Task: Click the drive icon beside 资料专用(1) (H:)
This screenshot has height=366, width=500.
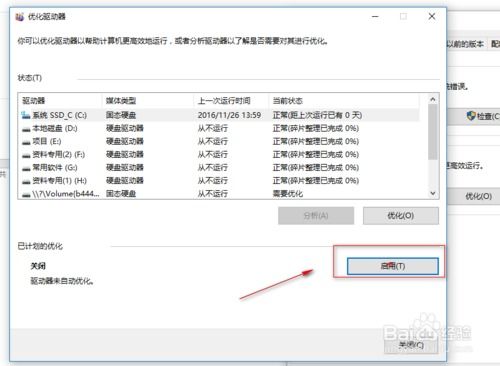Action: [26, 181]
